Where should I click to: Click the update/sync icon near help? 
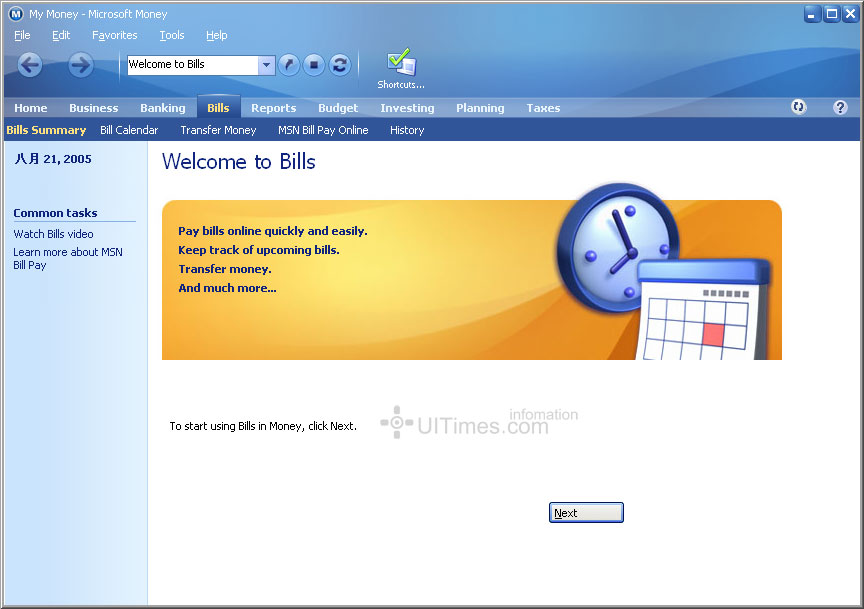(x=798, y=107)
